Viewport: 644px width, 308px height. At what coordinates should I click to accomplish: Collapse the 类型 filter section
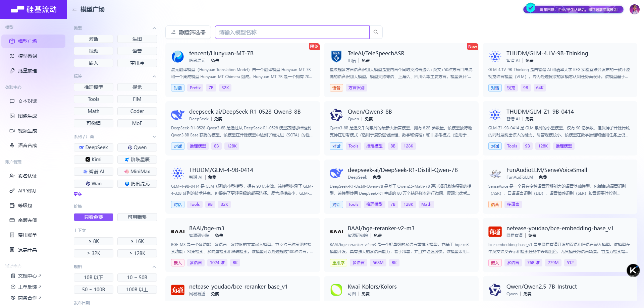[154, 28]
